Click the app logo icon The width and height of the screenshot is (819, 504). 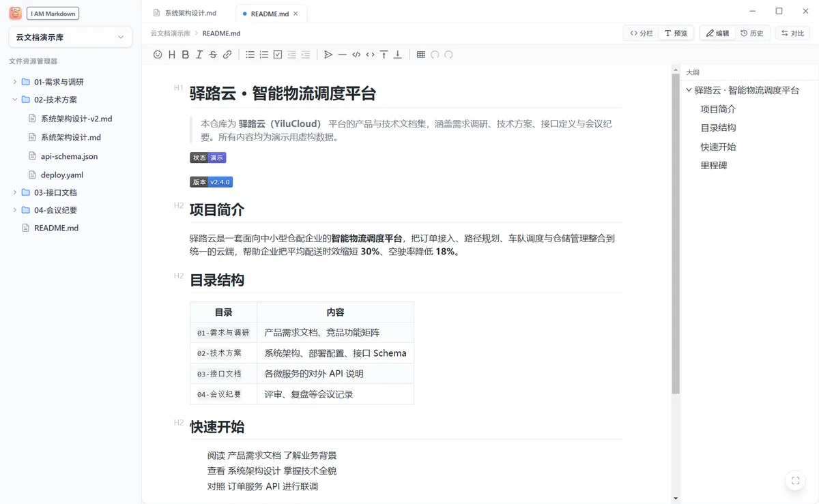[x=16, y=13]
